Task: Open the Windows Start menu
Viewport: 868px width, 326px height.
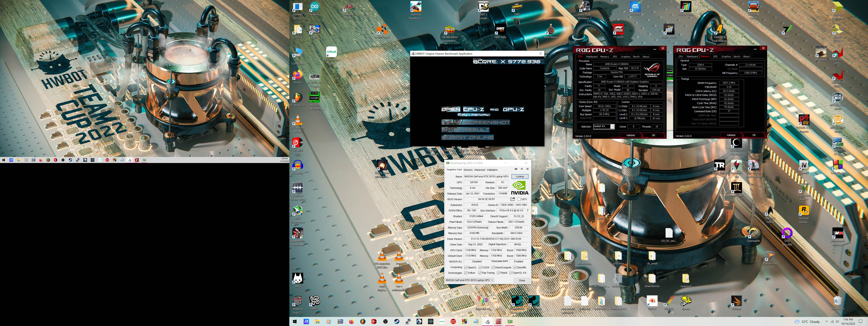Action: click(295, 322)
